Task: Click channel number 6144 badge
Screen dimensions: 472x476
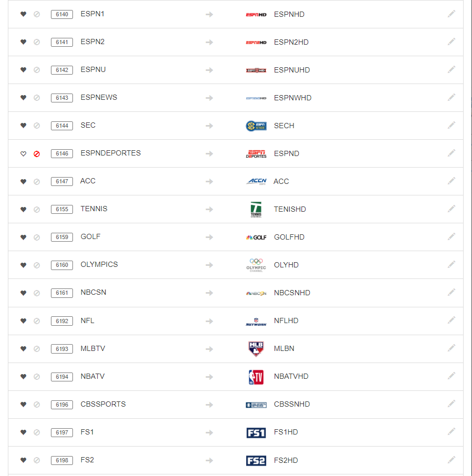Action: (62, 126)
